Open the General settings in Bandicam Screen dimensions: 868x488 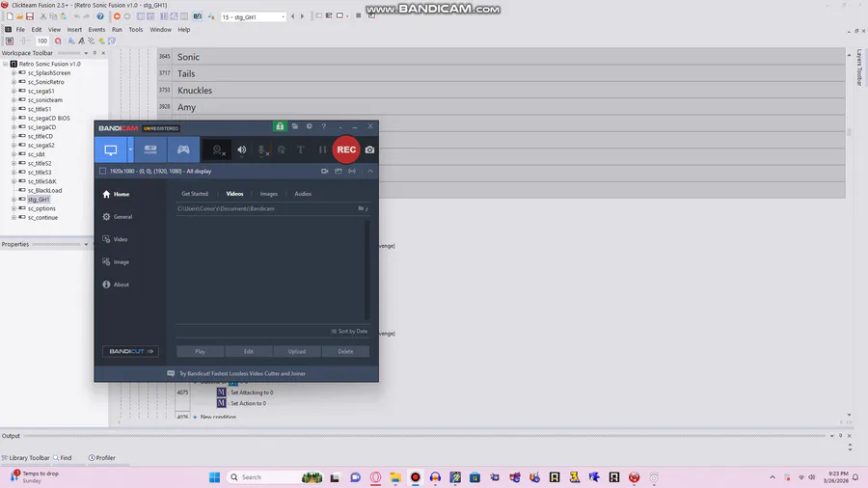coord(118,217)
